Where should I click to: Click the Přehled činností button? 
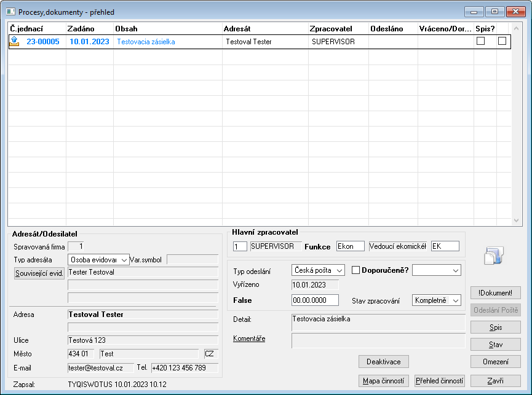pyautogui.click(x=439, y=381)
